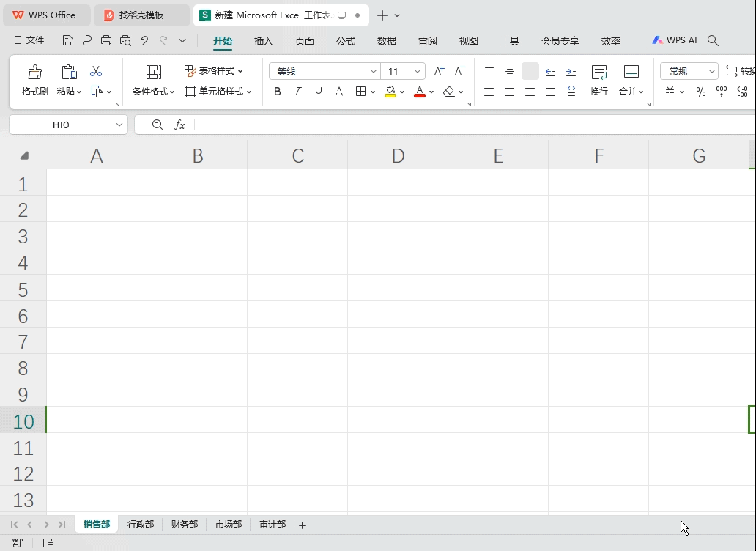
Task: Cut selection with scissors icon
Action: tap(96, 72)
